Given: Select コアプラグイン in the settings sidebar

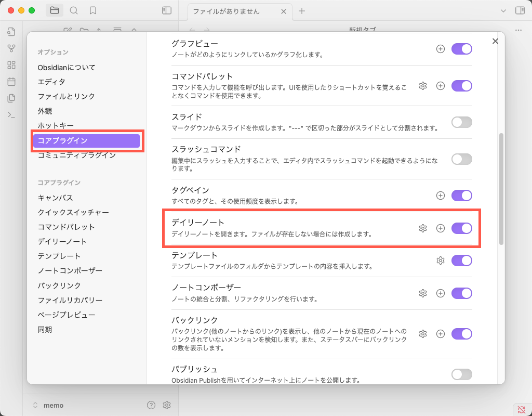Looking at the screenshot, I should click(x=87, y=140).
